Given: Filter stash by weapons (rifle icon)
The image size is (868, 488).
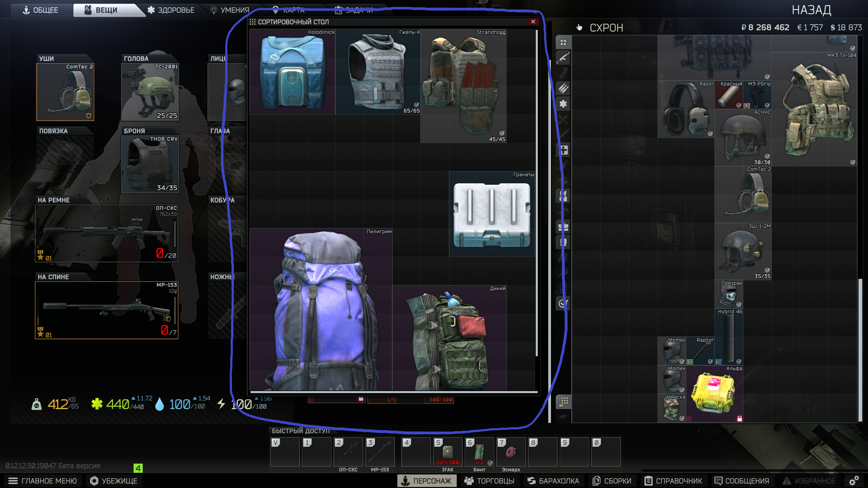Looking at the screenshot, I should pyautogui.click(x=563, y=58).
